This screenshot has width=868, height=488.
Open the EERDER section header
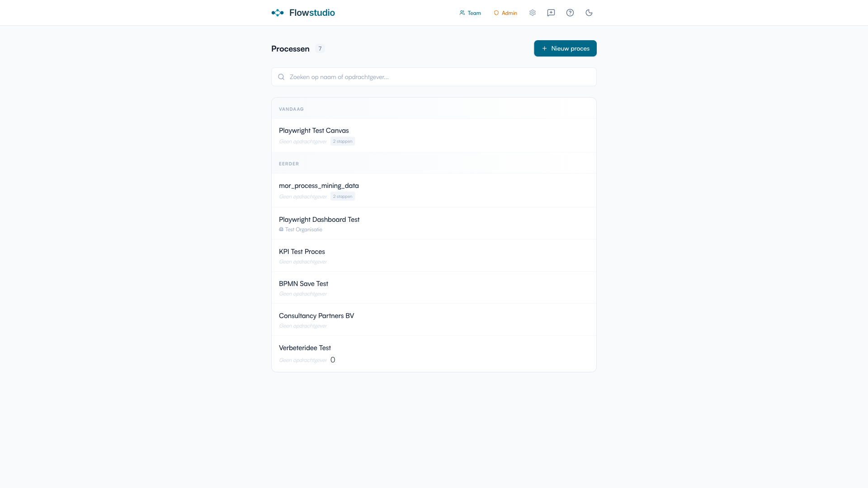click(x=289, y=164)
